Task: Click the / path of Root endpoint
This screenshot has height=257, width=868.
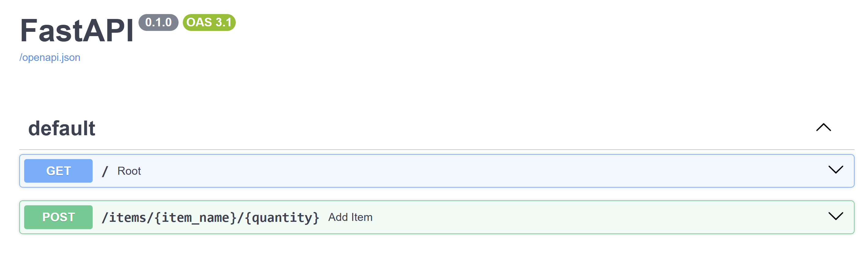Action: 105,171
